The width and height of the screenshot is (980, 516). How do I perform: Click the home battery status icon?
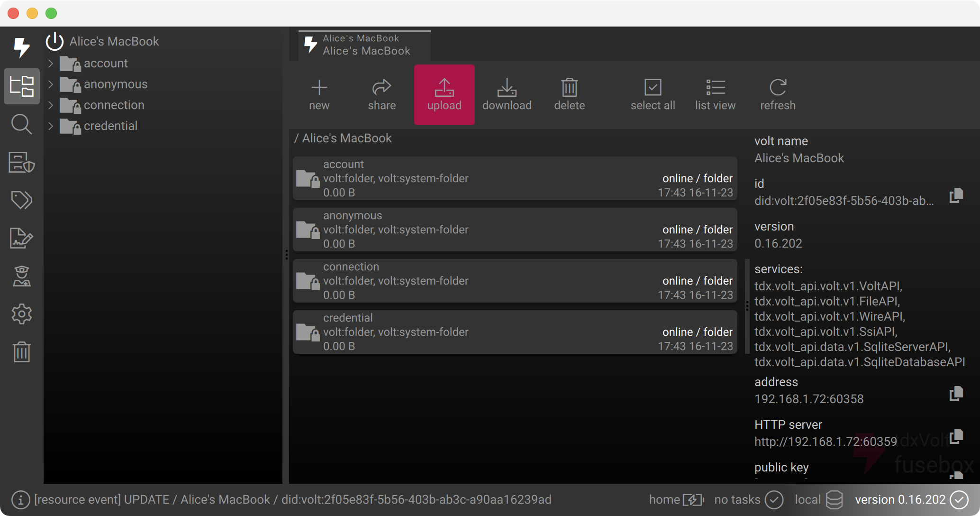(x=694, y=499)
